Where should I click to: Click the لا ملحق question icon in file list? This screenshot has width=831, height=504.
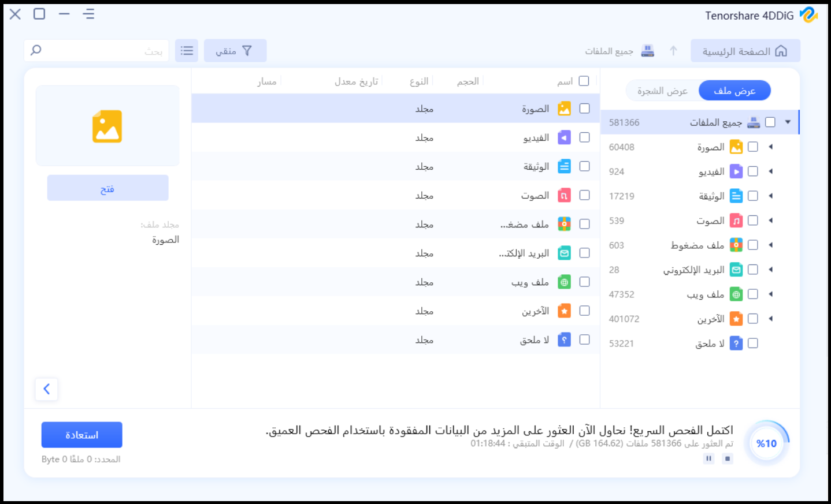(x=564, y=339)
